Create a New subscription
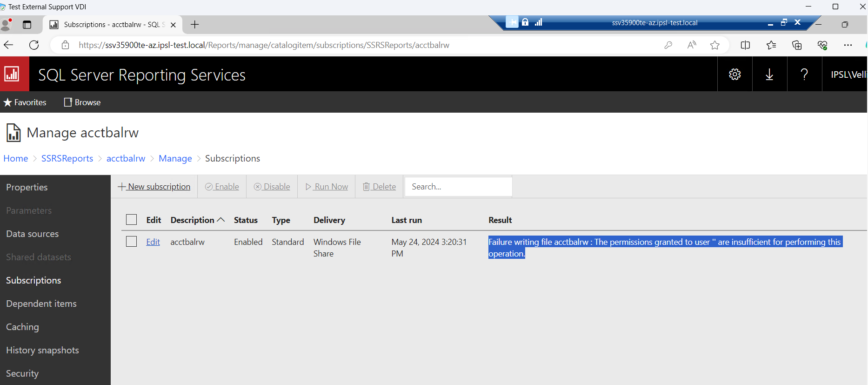This screenshot has height=385, width=868. [154, 187]
